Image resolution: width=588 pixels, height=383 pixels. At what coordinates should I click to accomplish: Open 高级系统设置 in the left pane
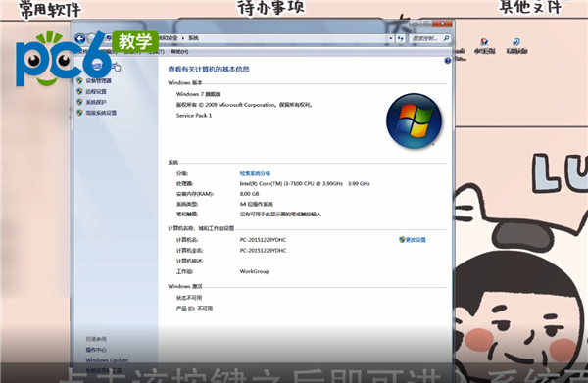click(101, 113)
